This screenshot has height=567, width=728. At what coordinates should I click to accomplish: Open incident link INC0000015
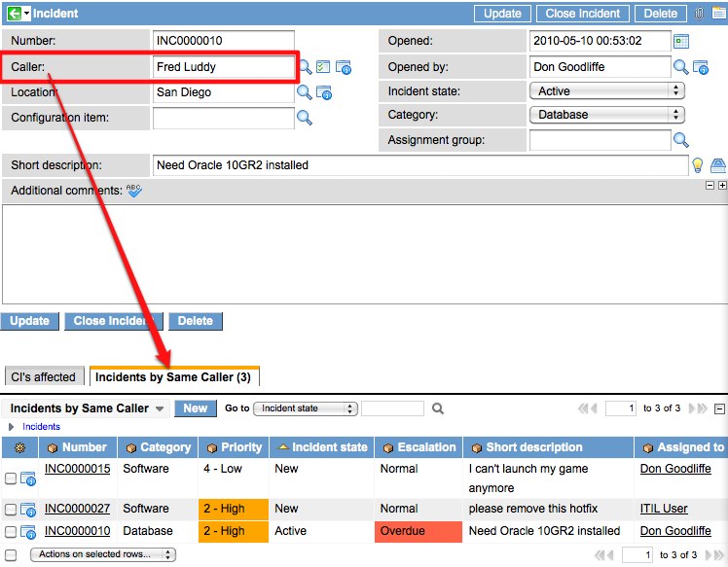click(x=77, y=469)
